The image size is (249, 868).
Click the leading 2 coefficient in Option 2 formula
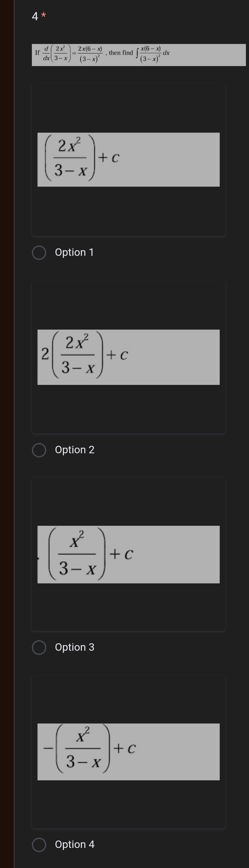tap(45, 354)
